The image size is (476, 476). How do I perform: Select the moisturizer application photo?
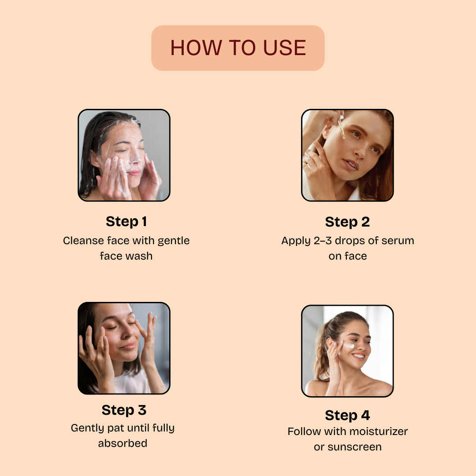coord(347,351)
